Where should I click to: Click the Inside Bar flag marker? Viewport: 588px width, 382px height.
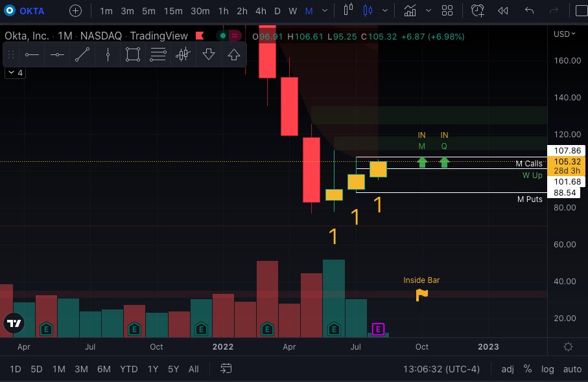click(422, 295)
